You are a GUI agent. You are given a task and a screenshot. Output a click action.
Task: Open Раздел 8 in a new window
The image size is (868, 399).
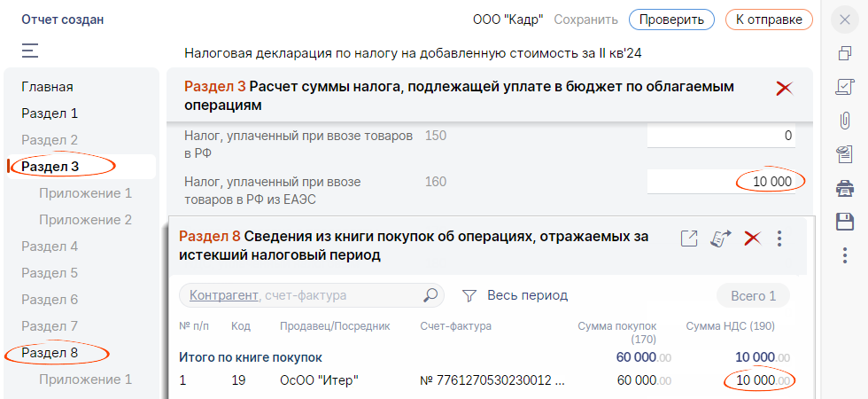tap(689, 238)
